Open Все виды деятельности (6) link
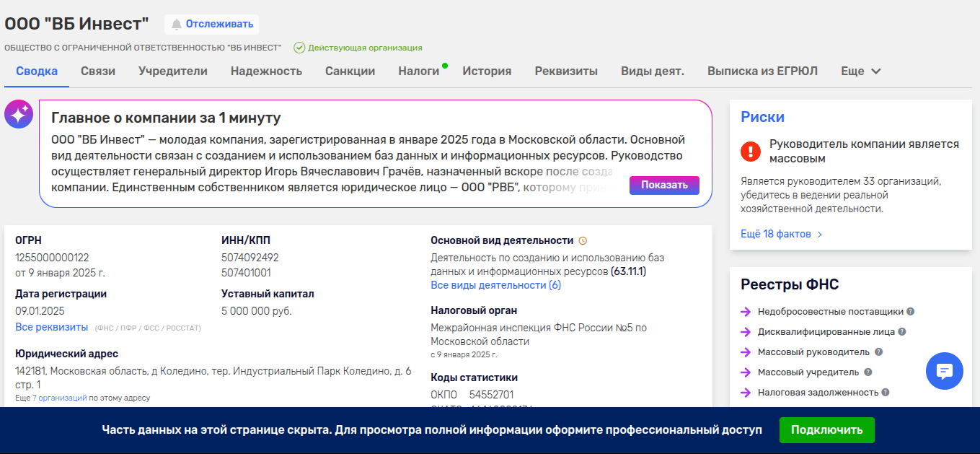The width and height of the screenshot is (980, 454). [x=495, y=285]
